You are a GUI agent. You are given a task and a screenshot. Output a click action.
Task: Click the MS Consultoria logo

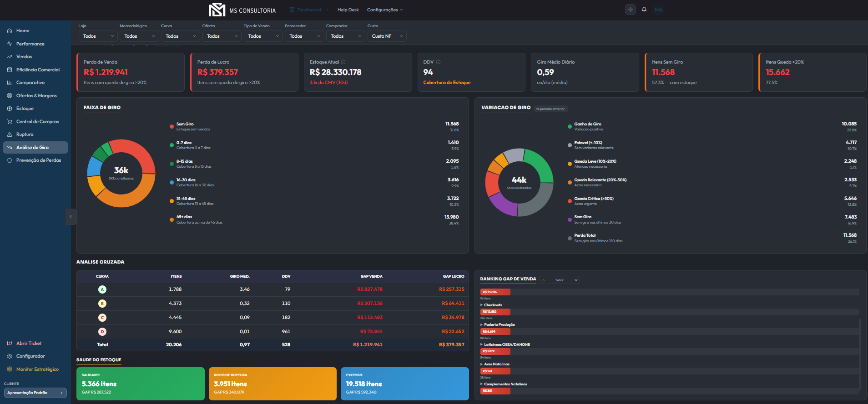[242, 10]
